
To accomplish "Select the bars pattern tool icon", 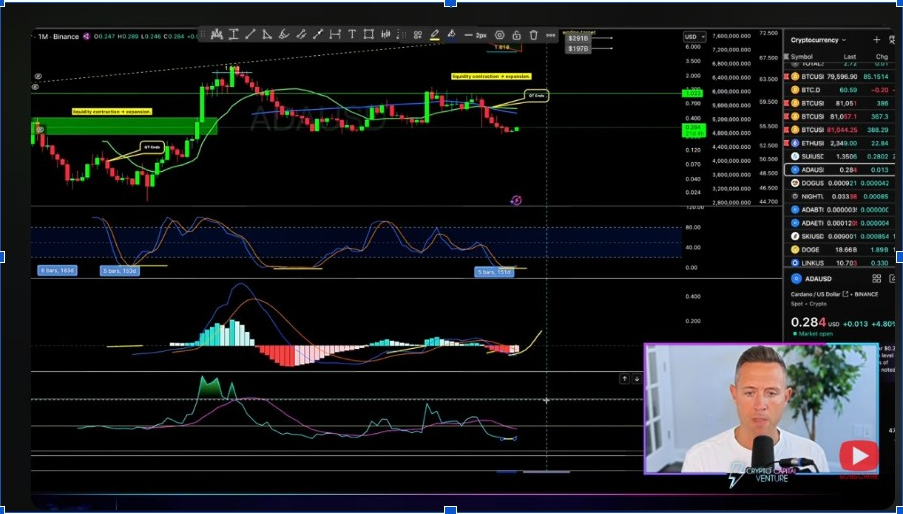I will point(386,35).
